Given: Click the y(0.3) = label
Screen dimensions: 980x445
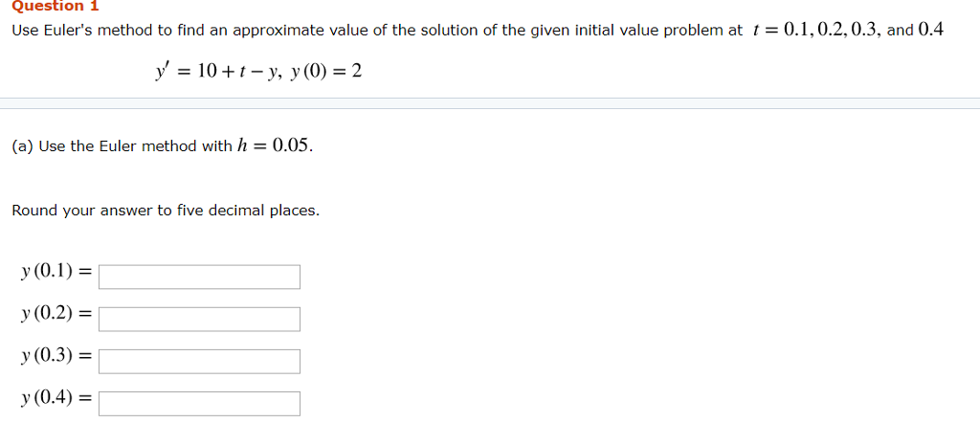Looking at the screenshot, I should 56,356.
